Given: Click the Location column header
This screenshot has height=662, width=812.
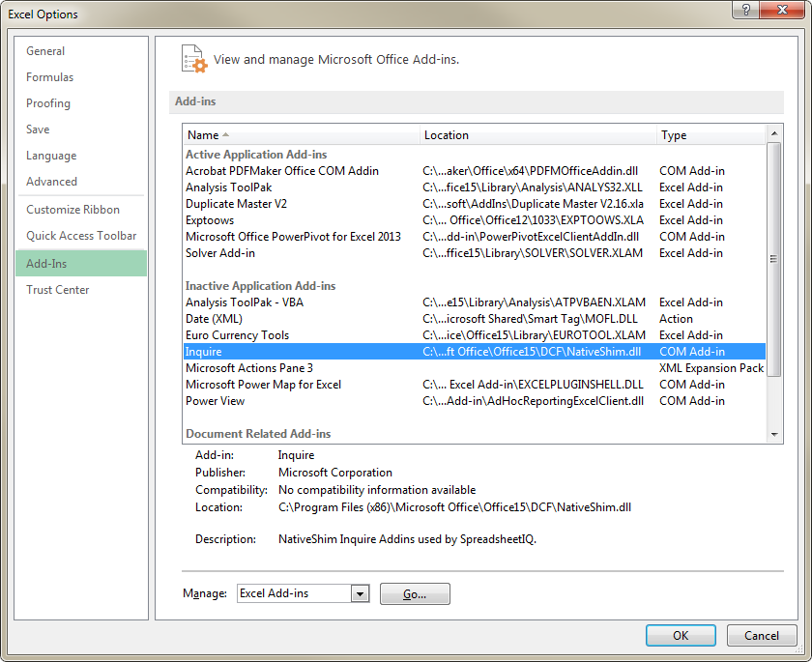Looking at the screenshot, I should pyautogui.click(x=444, y=135).
